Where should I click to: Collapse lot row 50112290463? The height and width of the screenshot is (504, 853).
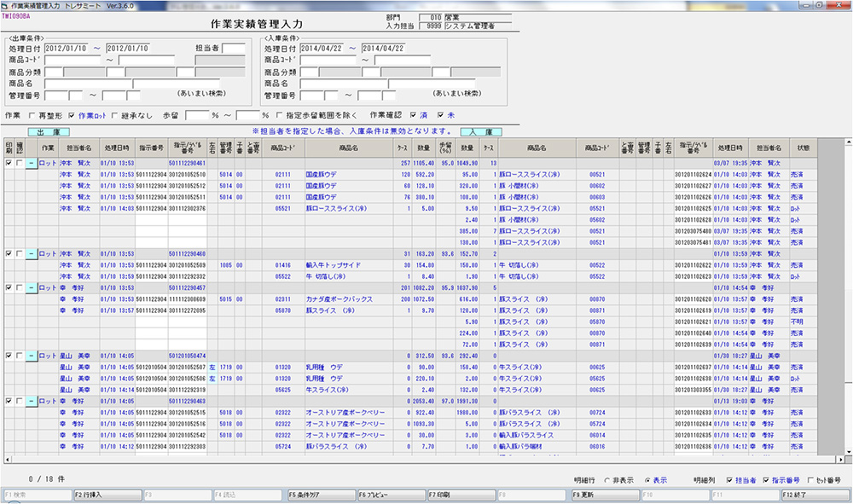(32, 402)
